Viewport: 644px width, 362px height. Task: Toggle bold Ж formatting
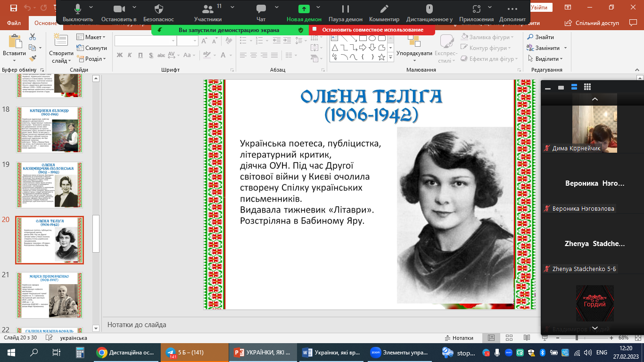pos(119,55)
